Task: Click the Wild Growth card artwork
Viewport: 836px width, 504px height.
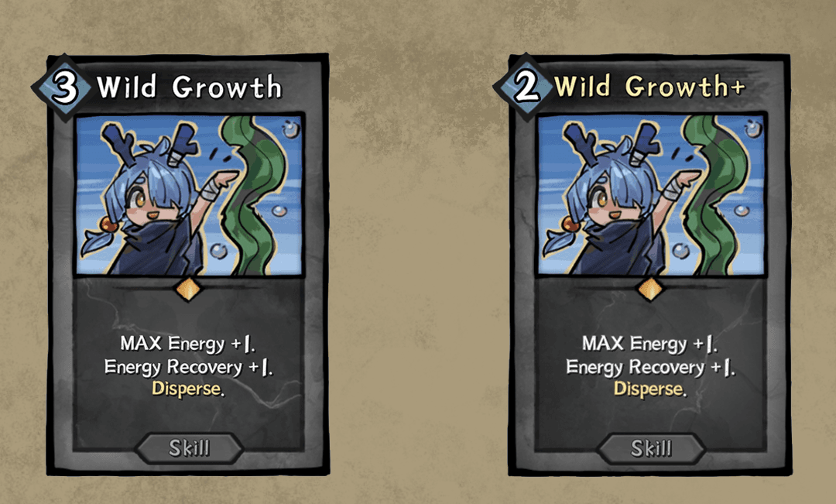Action: 190,195
